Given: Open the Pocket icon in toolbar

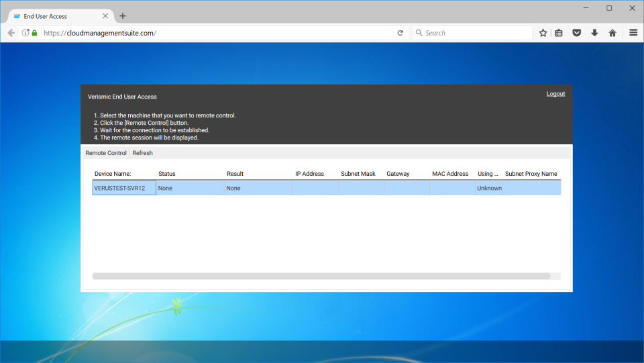Looking at the screenshot, I should coord(576,33).
